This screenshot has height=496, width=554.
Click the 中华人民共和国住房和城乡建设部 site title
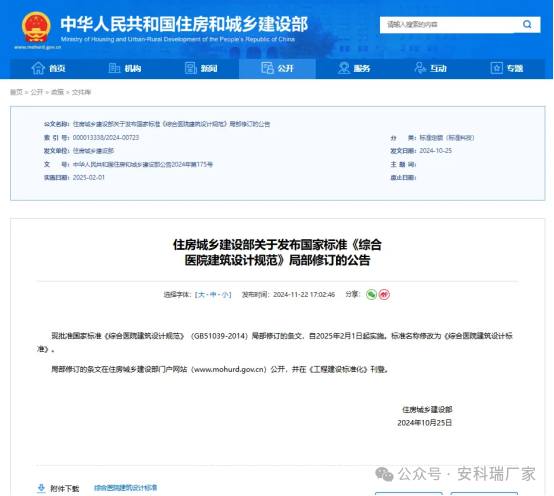coord(184,24)
